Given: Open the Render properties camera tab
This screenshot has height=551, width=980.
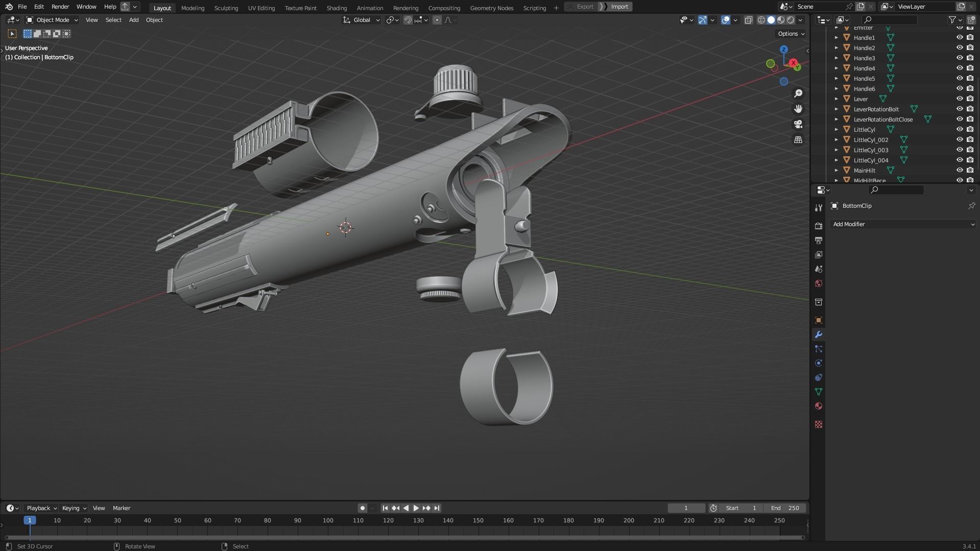Looking at the screenshot, I should click(x=819, y=226).
